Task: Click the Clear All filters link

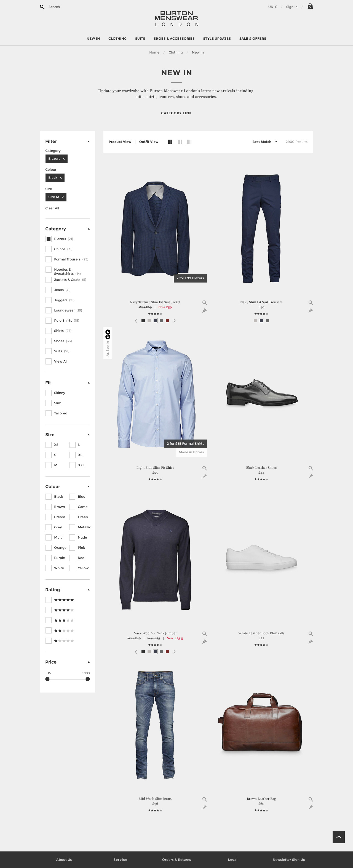Action: pos(52,208)
